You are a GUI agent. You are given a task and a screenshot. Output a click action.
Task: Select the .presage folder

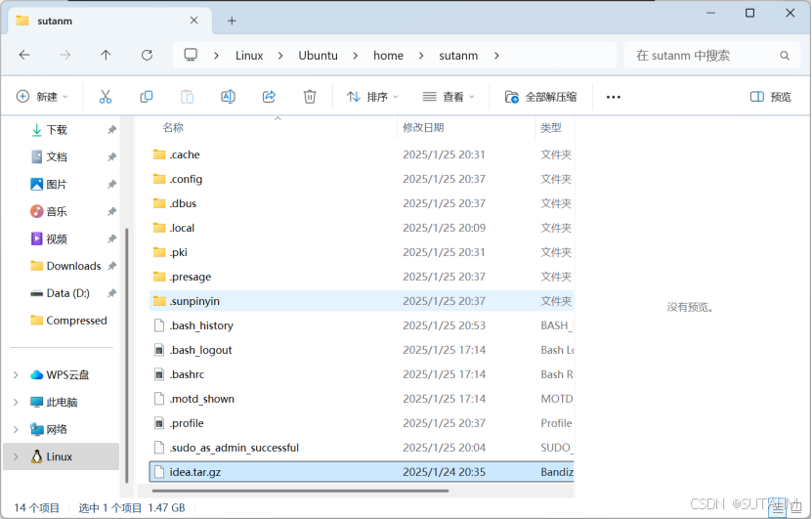pyautogui.click(x=361, y=277)
